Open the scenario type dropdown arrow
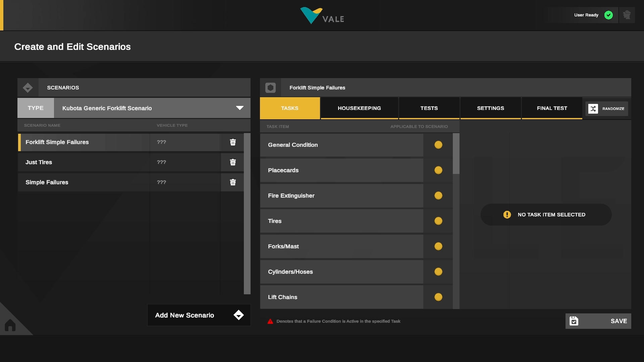 pos(239,108)
